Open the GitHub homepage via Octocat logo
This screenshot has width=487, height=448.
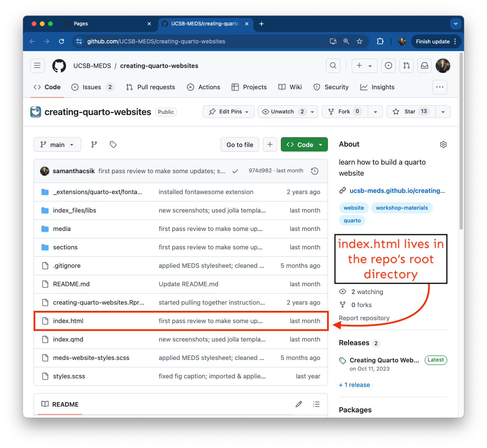(59, 66)
